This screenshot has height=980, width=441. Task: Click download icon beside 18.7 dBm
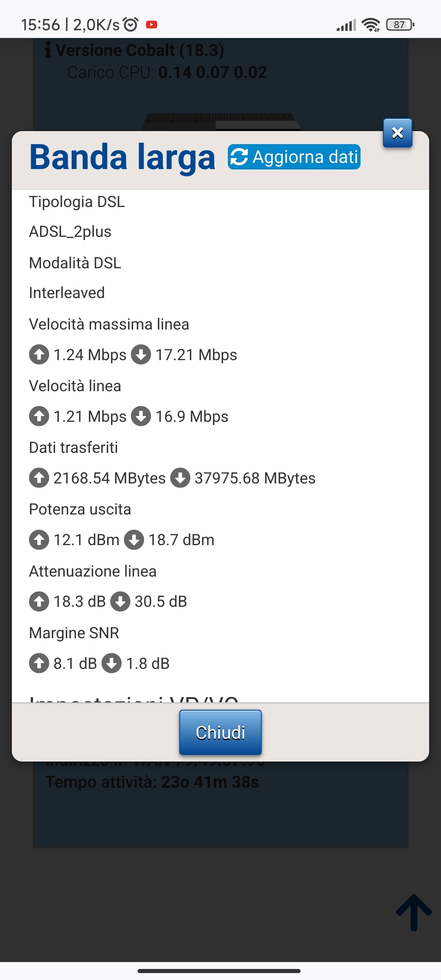(134, 540)
